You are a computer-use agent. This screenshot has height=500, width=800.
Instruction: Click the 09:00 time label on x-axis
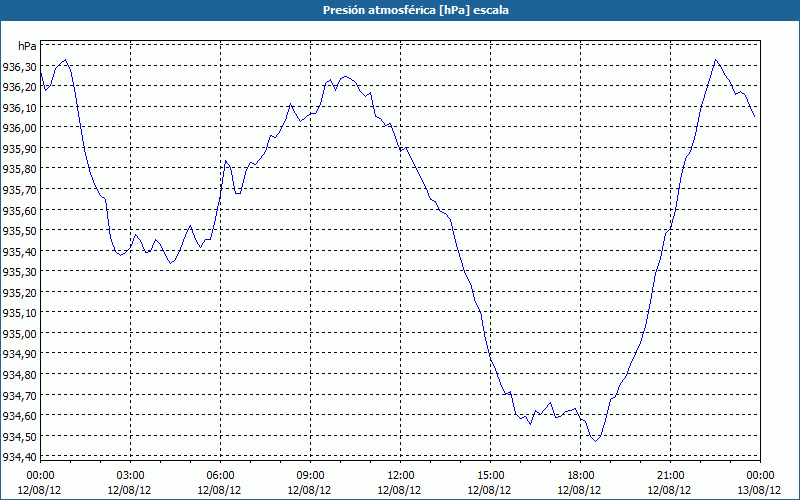coord(310,476)
